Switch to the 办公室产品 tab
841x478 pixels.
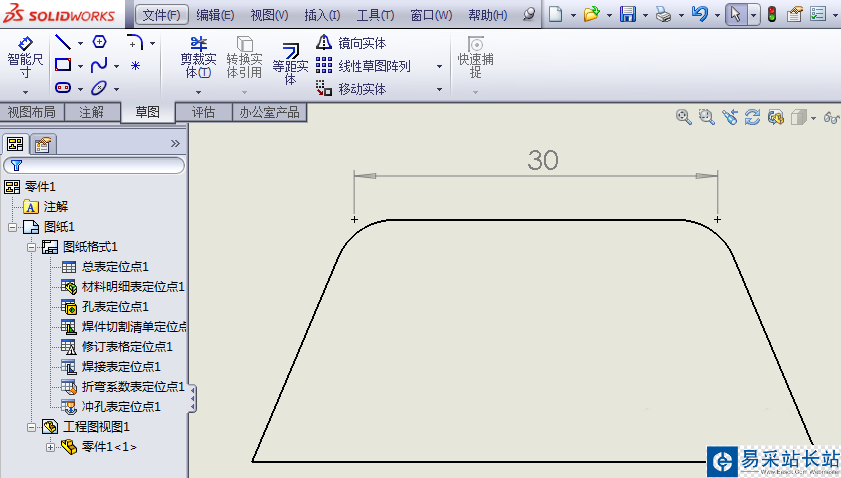click(x=269, y=112)
